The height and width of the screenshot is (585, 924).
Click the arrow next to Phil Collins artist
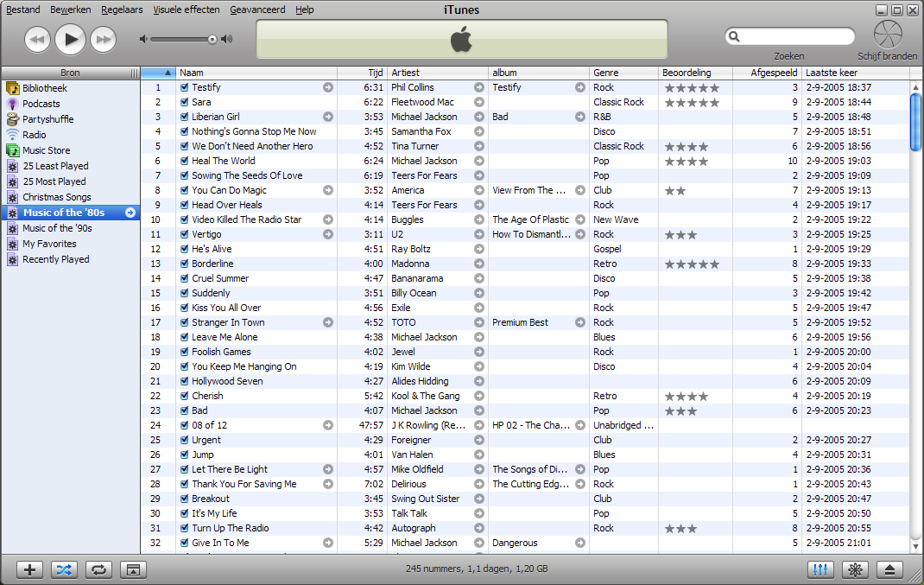[479, 87]
